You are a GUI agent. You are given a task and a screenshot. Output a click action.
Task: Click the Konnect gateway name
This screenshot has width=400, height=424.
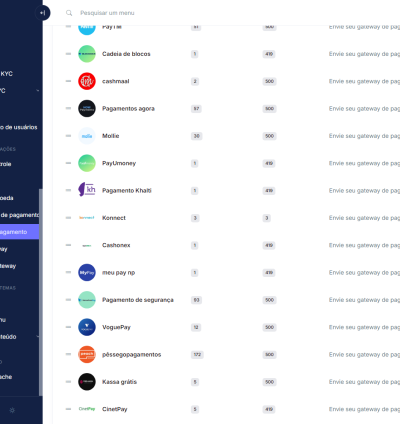point(114,218)
